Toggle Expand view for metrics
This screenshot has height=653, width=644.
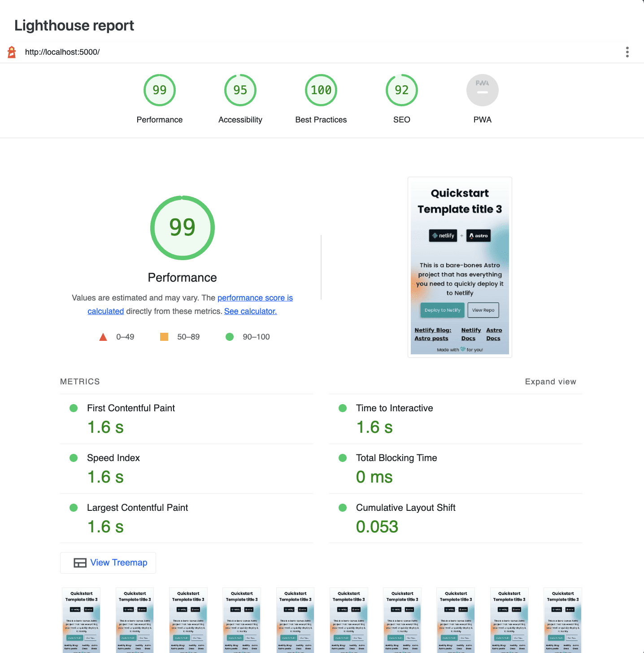pos(550,382)
